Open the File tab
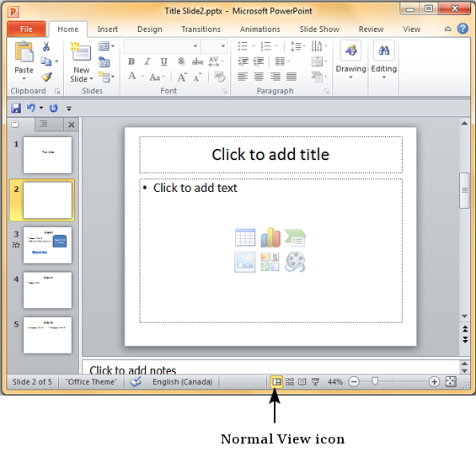 click(x=26, y=29)
